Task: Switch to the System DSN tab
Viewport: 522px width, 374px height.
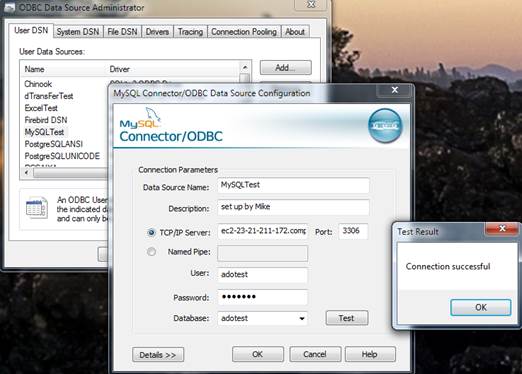Action: point(78,32)
